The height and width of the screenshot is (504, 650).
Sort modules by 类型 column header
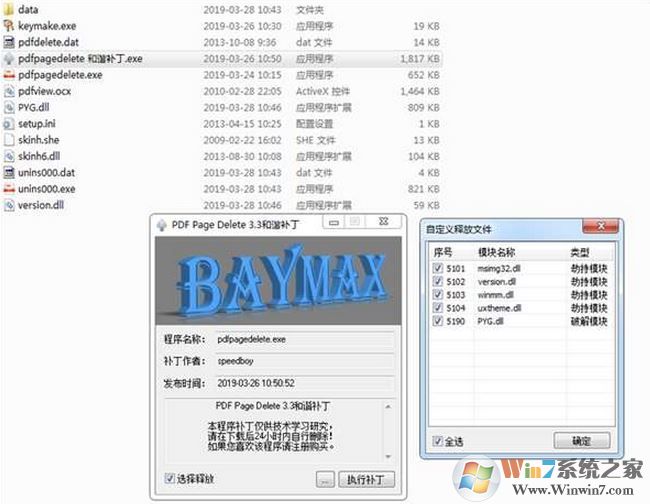tap(589, 252)
